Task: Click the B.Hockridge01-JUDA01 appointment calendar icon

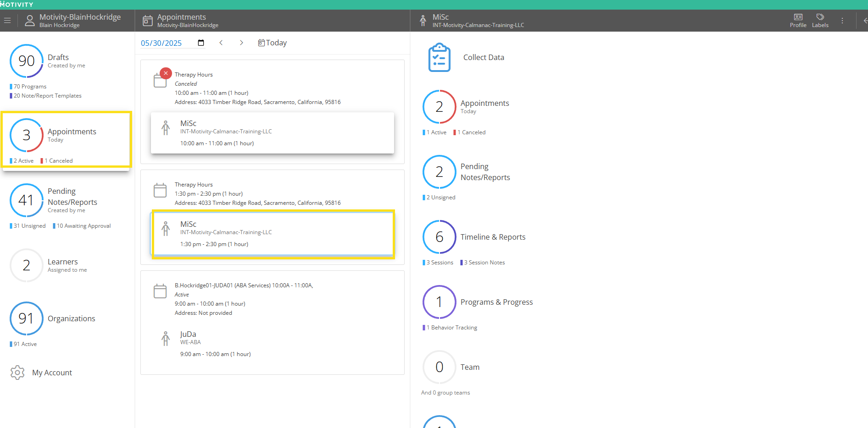Action: (160, 291)
